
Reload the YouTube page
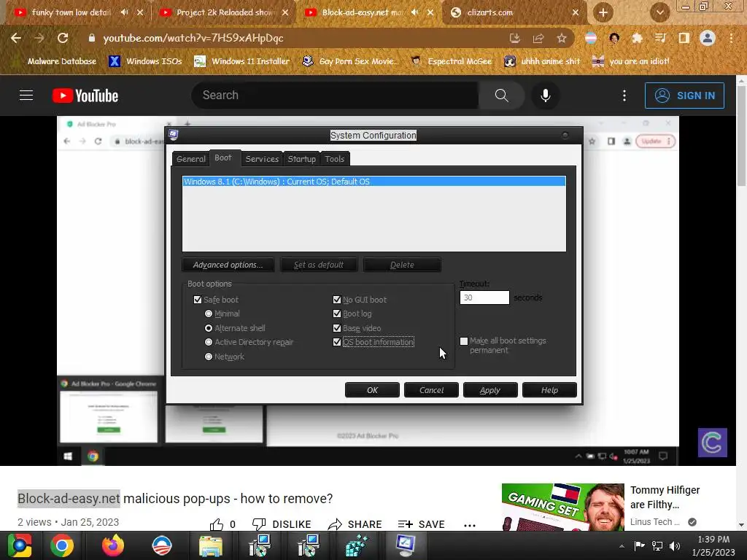point(63,38)
